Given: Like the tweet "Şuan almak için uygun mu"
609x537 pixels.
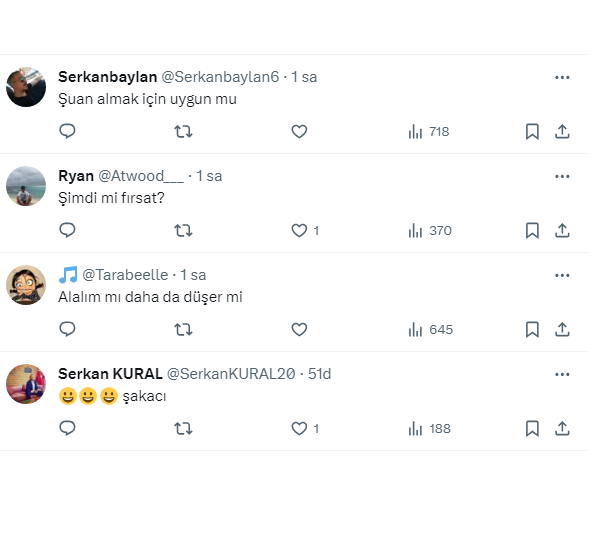Looking at the screenshot, I should [x=298, y=131].
